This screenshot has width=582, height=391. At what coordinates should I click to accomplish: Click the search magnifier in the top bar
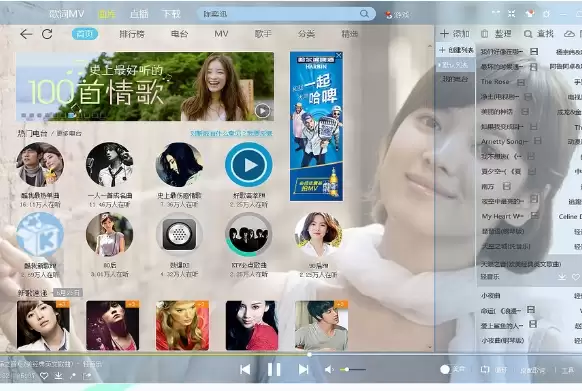(x=364, y=14)
